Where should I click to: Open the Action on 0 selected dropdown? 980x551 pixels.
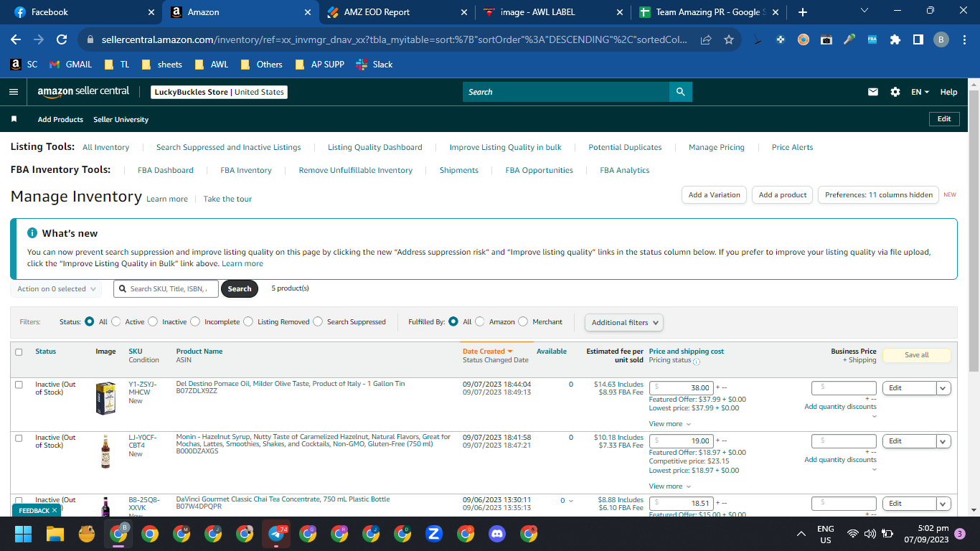[x=56, y=289]
